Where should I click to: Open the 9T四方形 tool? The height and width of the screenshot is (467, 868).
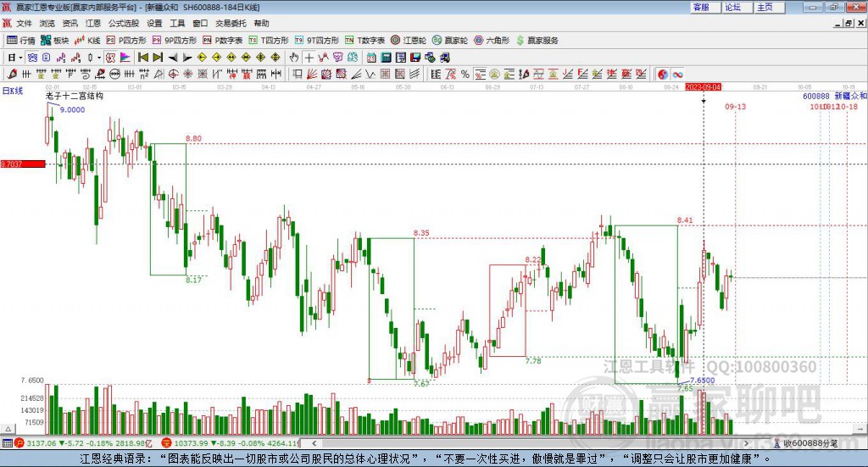(x=317, y=41)
